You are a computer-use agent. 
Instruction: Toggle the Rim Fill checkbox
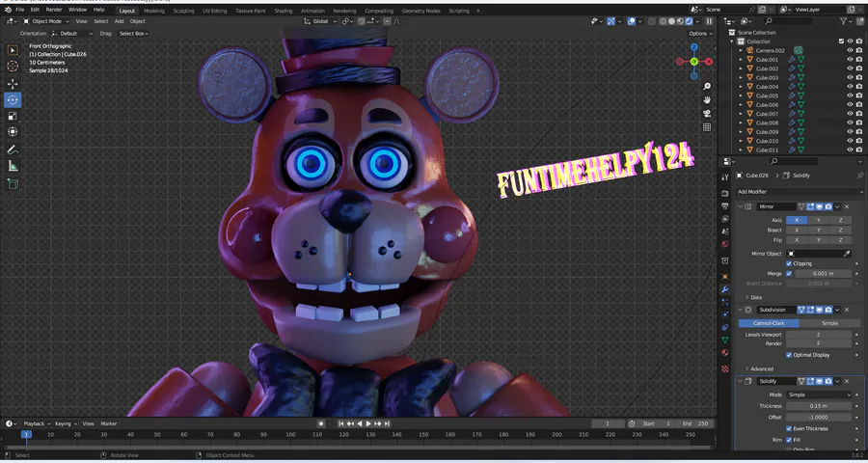tap(789, 440)
